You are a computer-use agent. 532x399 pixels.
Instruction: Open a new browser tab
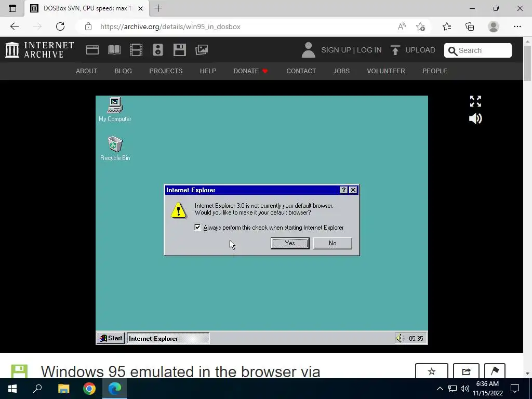coord(158,8)
